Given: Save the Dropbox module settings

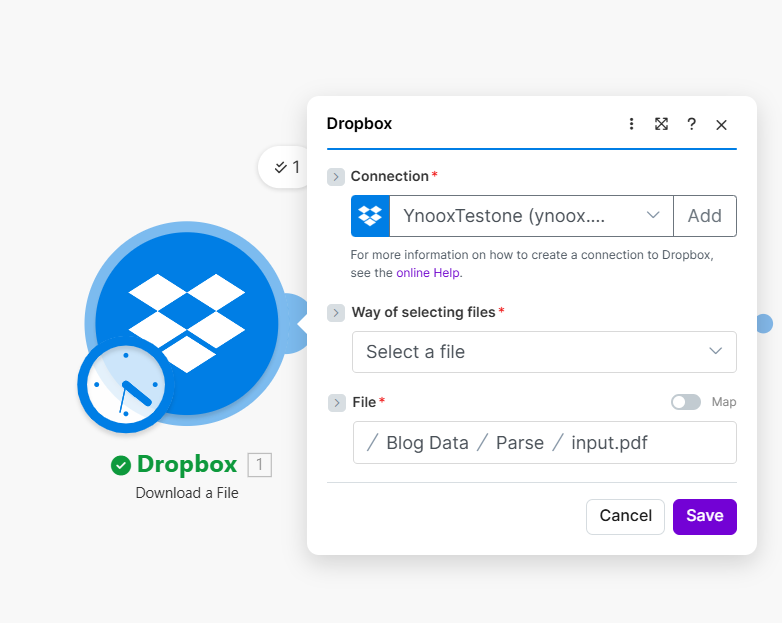Looking at the screenshot, I should click(704, 516).
